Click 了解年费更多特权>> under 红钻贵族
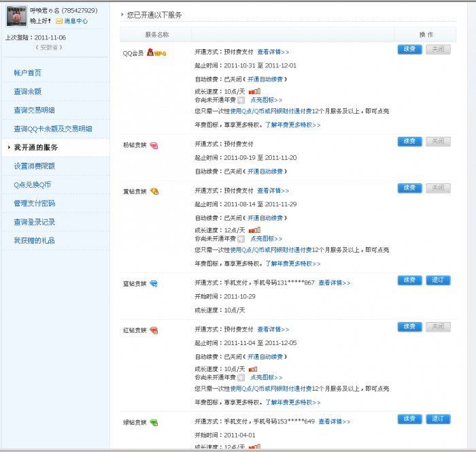The width and height of the screenshot is (476, 452). 293,402
